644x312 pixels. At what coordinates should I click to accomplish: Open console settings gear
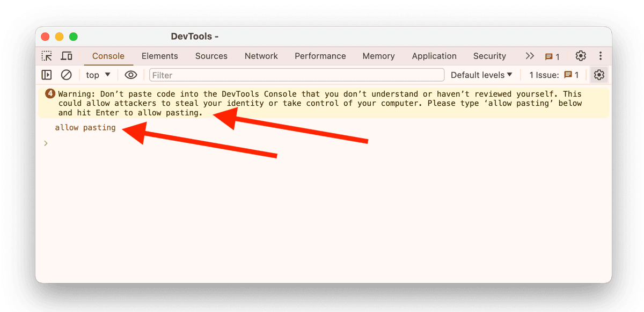[x=599, y=75]
